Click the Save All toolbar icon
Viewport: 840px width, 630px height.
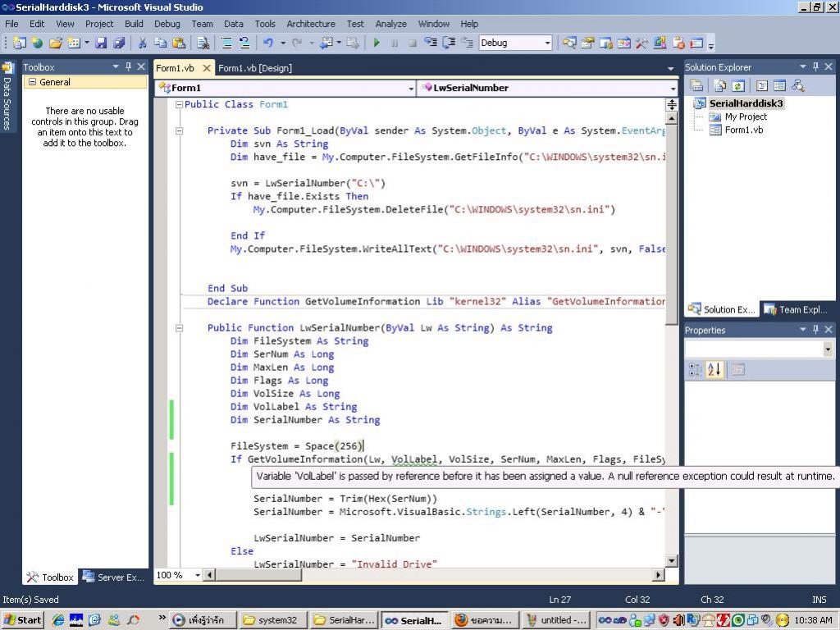click(119, 43)
